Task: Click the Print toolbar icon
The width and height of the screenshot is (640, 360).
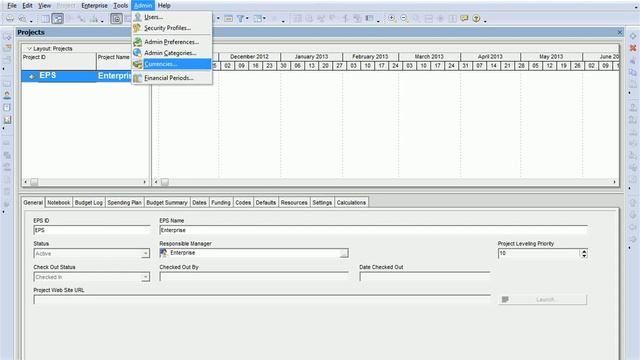Action: (10, 18)
